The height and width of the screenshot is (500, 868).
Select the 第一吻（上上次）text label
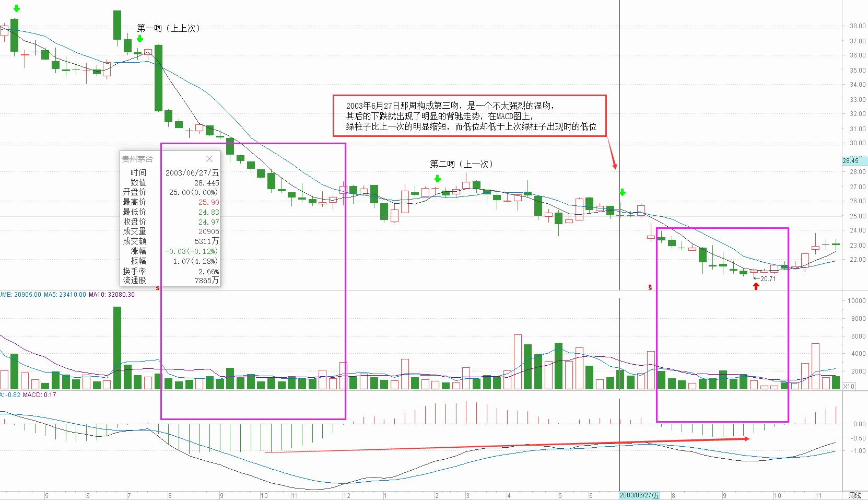coord(168,28)
